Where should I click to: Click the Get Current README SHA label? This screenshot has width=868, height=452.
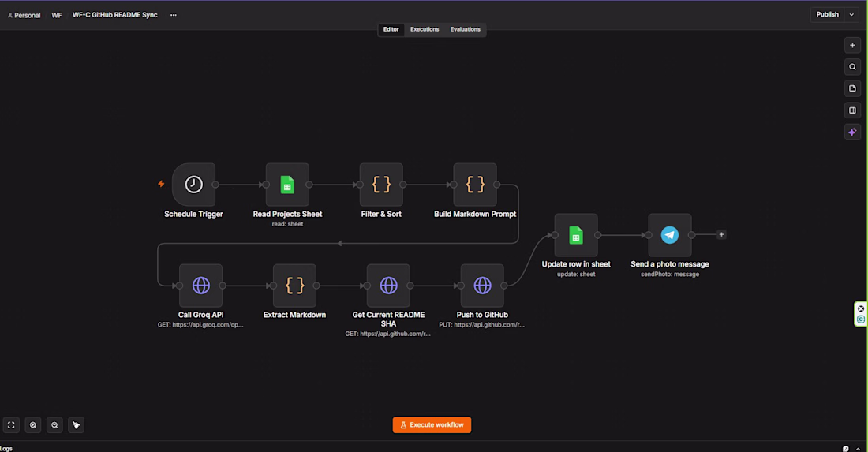click(388, 319)
